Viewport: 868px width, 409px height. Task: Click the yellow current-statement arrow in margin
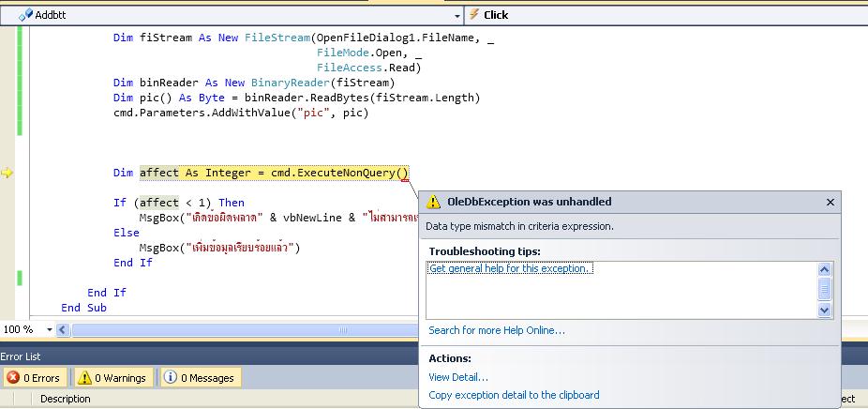click(7, 173)
